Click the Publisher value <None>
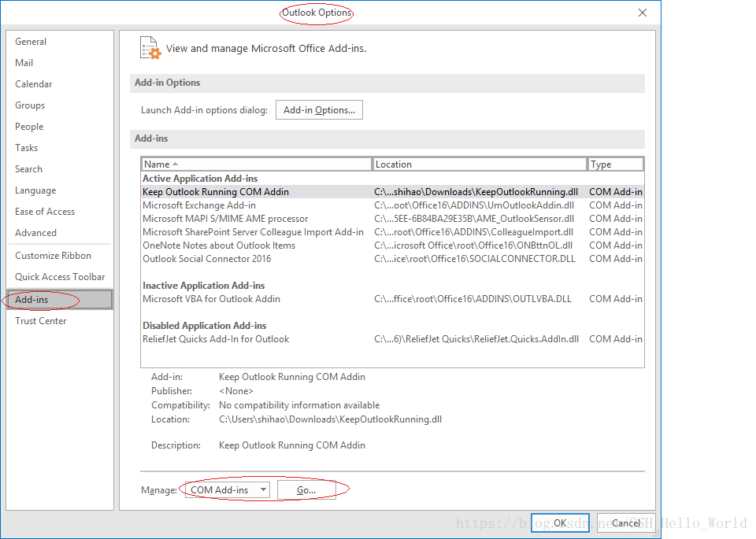 [x=235, y=391]
